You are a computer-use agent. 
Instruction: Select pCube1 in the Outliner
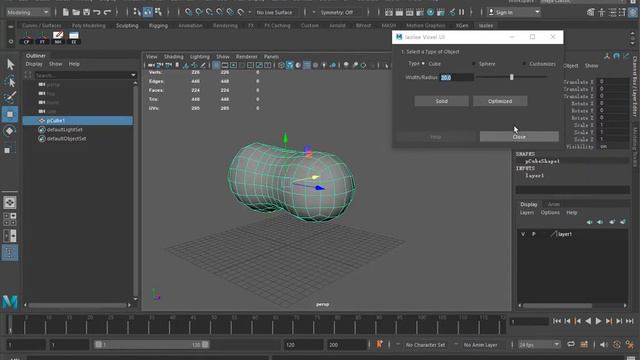click(78, 120)
